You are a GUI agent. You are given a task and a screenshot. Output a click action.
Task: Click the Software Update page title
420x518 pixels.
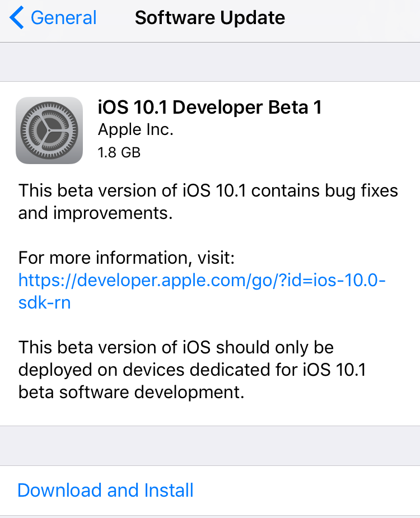coord(210,17)
